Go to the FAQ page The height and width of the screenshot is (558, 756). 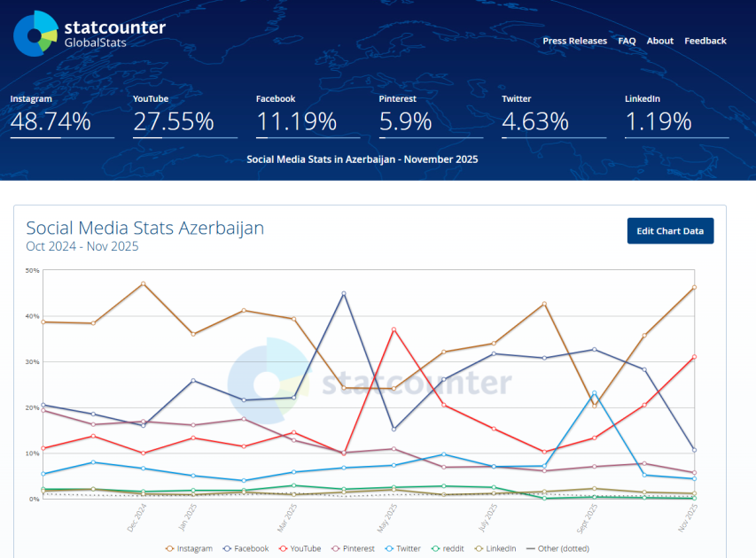point(627,41)
